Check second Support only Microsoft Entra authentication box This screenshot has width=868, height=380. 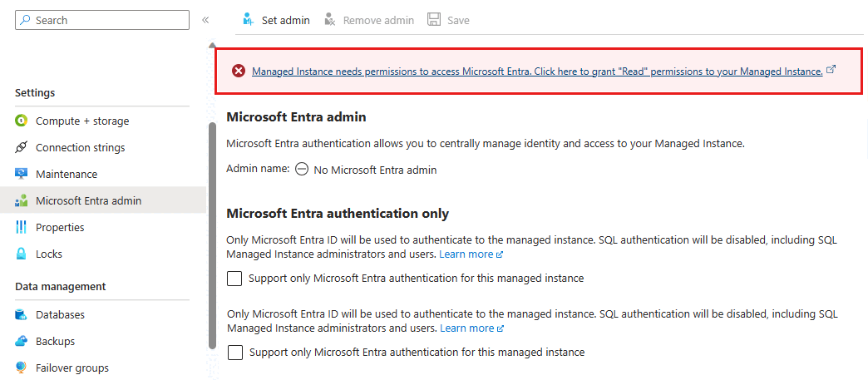click(235, 353)
